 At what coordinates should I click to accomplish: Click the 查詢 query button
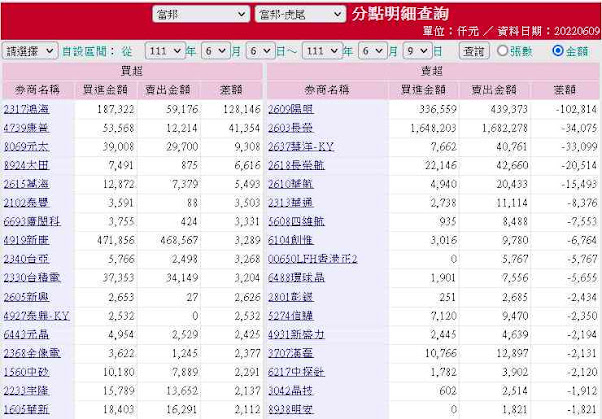474,51
